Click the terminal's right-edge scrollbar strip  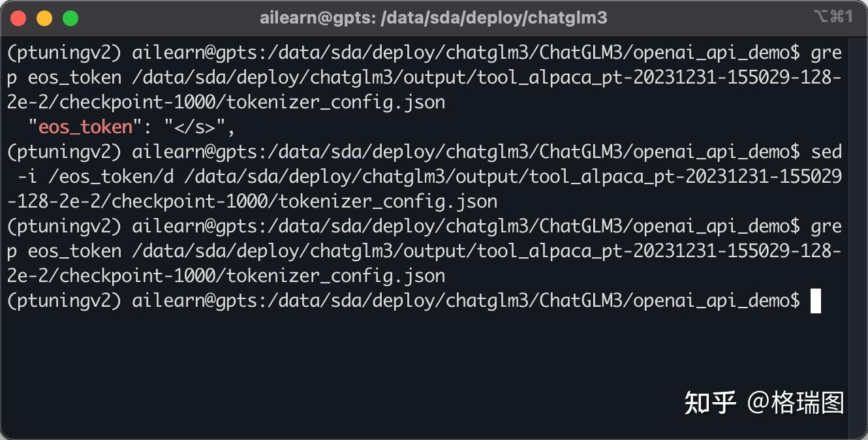tap(858, 235)
